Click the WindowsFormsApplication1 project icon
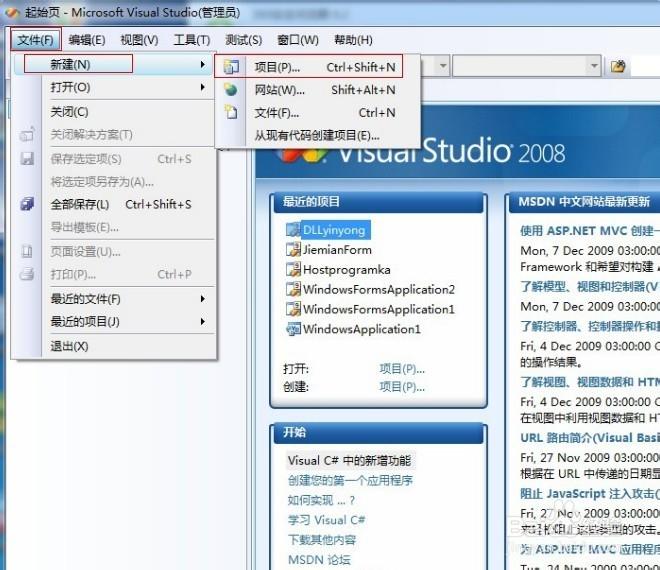The image size is (660, 570). [293, 309]
